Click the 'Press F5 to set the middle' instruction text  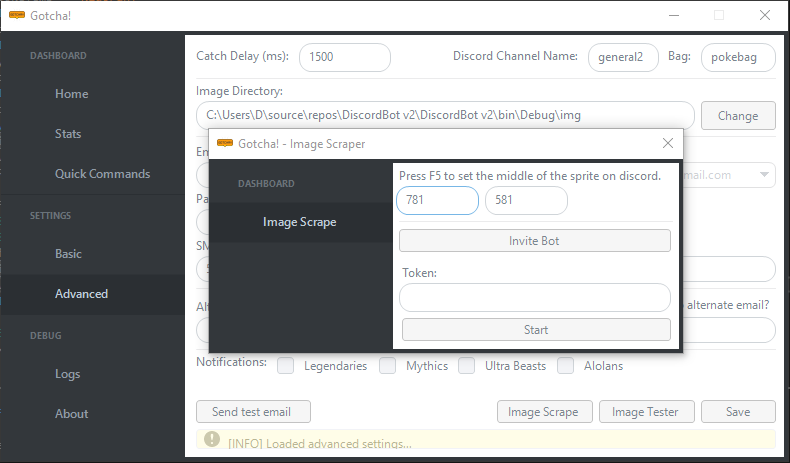click(x=530, y=176)
